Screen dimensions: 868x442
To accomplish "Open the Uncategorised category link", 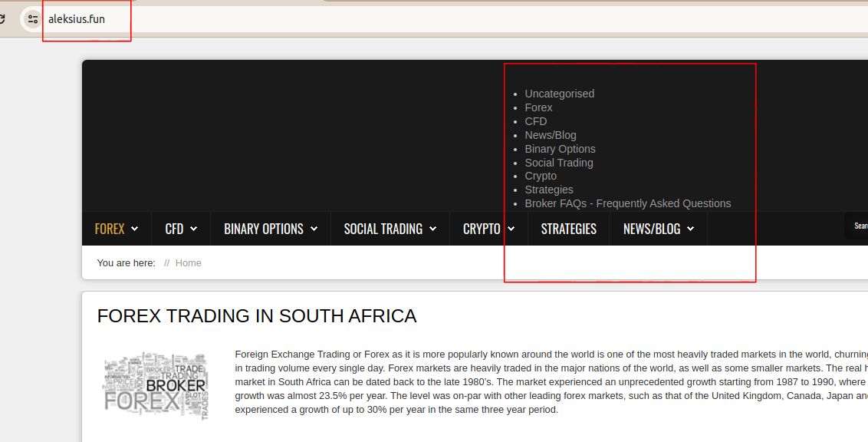I will [x=559, y=94].
